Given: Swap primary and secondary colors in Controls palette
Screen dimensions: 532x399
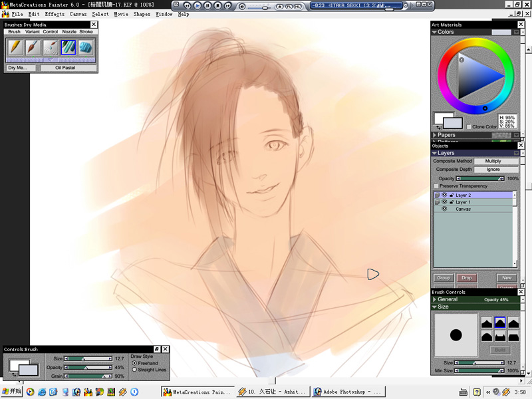Looking at the screenshot, I should [14, 374].
